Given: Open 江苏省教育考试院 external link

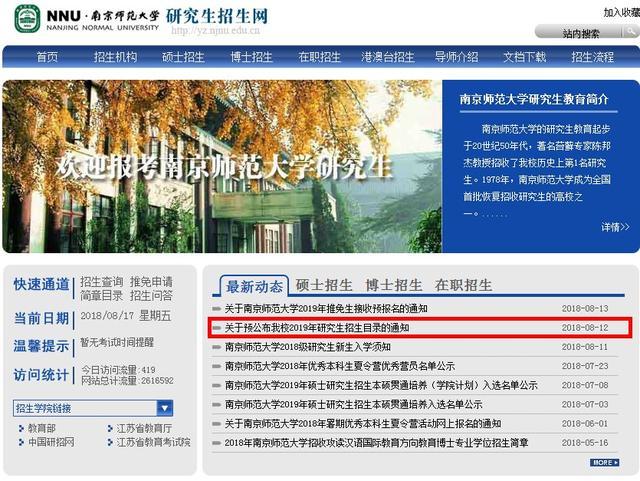Looking at the screenshot, I should tap(153, 442).
